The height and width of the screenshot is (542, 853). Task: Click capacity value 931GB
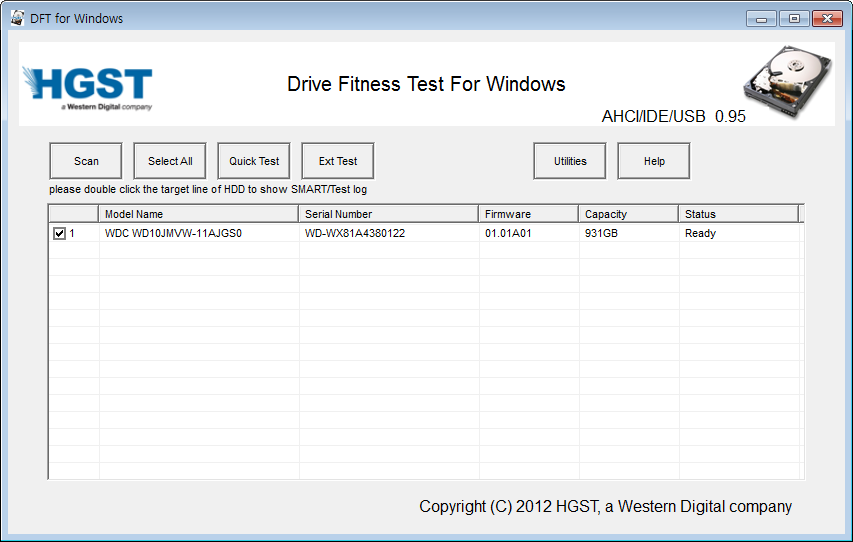(601, 233)
